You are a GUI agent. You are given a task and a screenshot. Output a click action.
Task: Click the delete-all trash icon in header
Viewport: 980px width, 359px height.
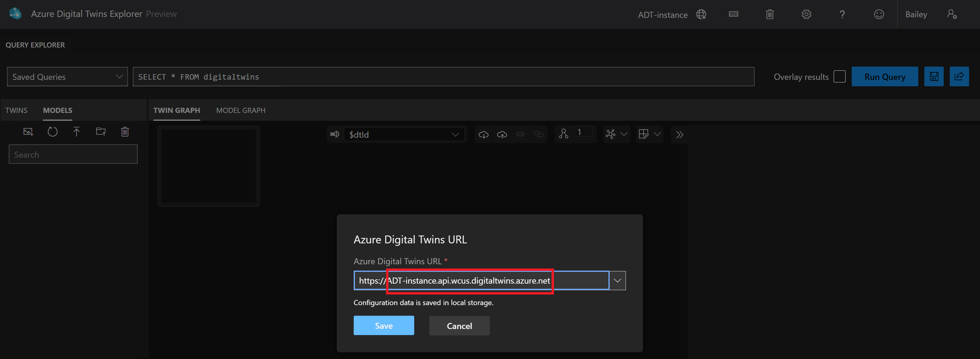click(x=770, y=15)
